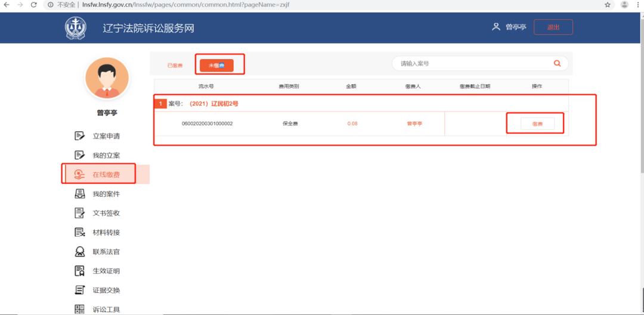Click the orange search magnifier icon
The image size is (644, 315).
tap(557, 63)
